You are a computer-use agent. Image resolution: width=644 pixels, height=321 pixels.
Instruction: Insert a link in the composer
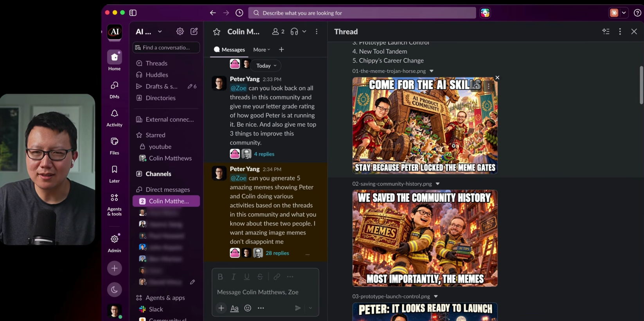277,277
